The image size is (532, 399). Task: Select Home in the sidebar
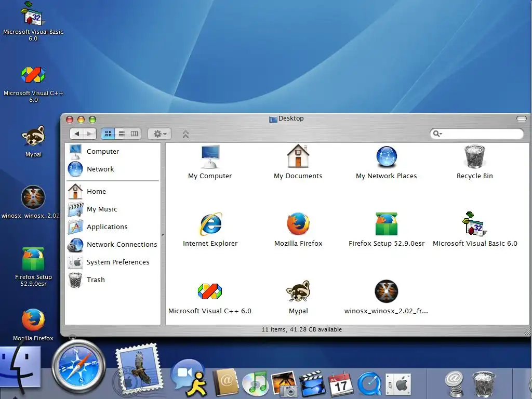(x=113, y=191)
